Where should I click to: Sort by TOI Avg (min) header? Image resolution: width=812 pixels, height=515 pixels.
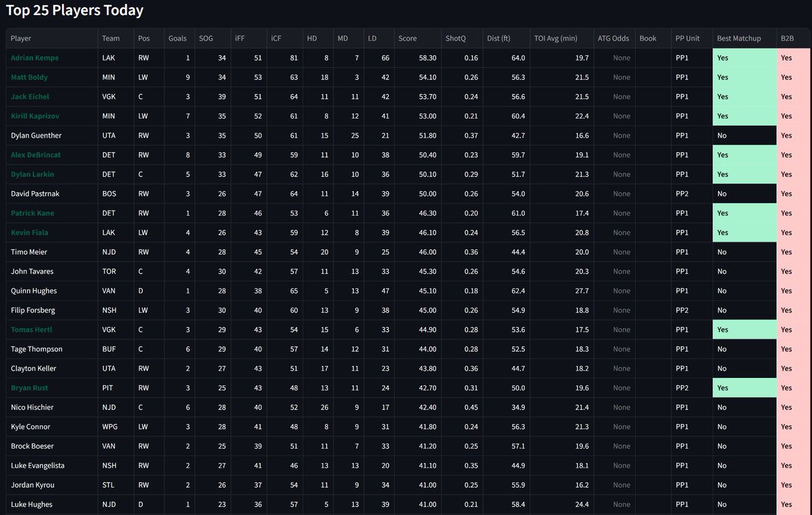(555, 38)
